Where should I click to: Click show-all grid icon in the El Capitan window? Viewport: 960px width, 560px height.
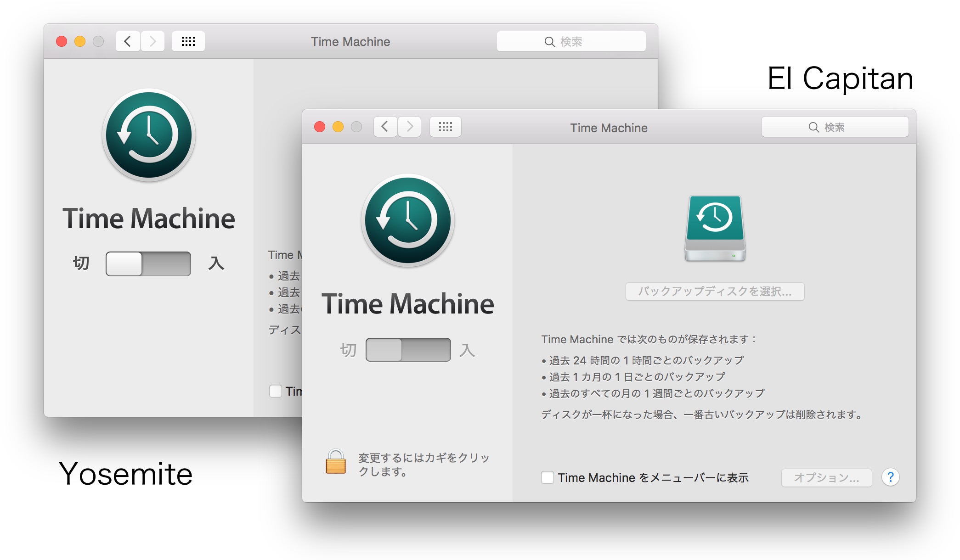[x=445, y=127]
